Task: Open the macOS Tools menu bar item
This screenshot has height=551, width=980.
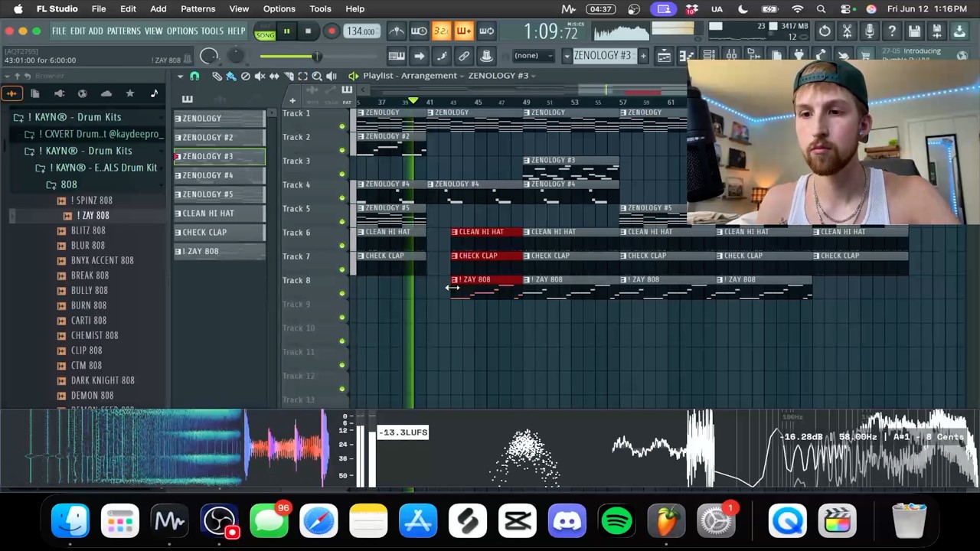Action: [x=320, y=9]
